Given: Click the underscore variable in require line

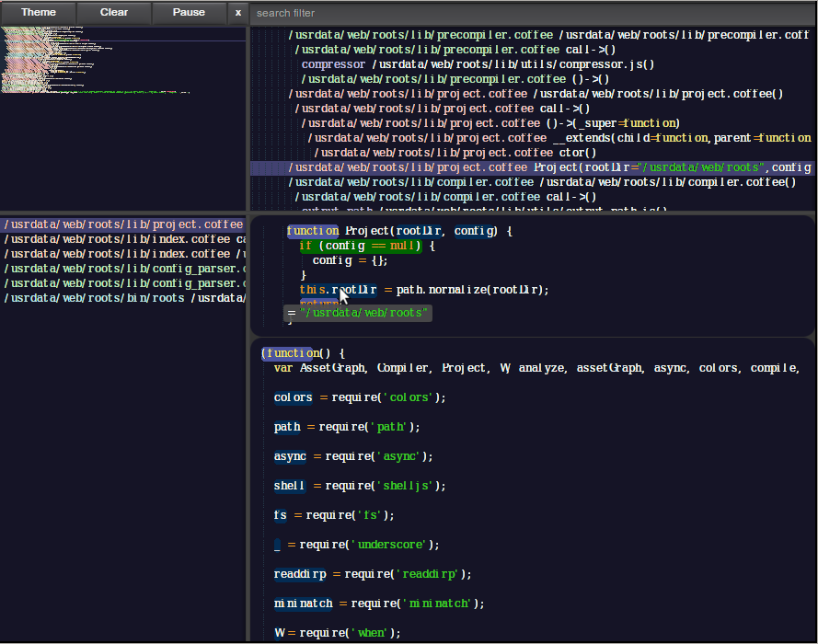Looking at the screenshot, I should (x=277, y=545).
